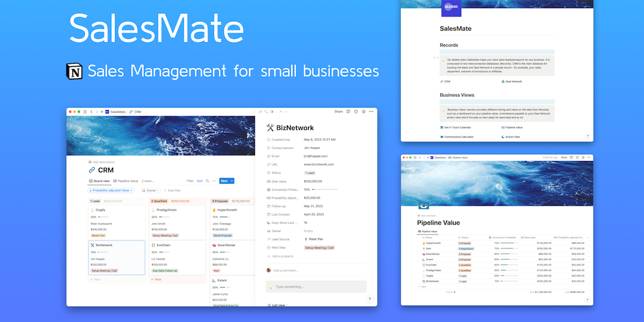This screenshot has width=644, height=322.
Task: Click Filter in CRM toolbar
Action: click(190, 180)
